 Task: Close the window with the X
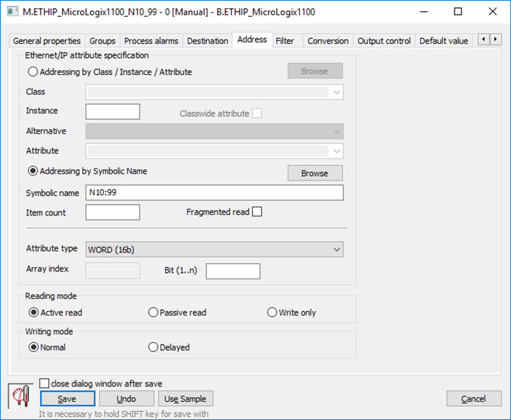pyautogui.click(x=493, y=12)
